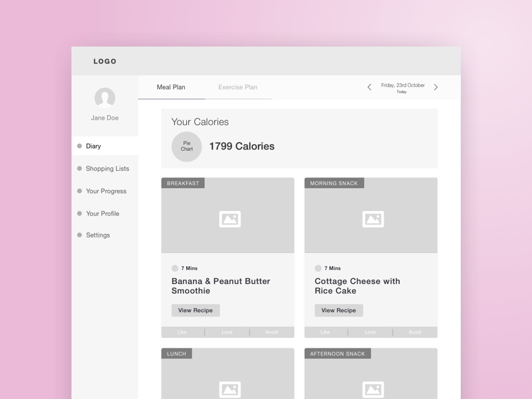Click the 1799 Calories value
532x399 pixels.
241,146
